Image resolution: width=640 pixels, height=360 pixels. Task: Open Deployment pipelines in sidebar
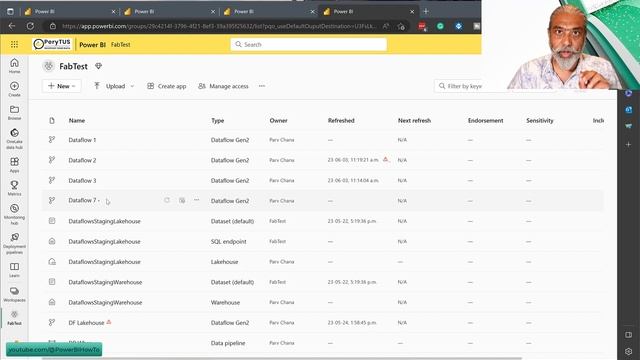pos(14,244)
